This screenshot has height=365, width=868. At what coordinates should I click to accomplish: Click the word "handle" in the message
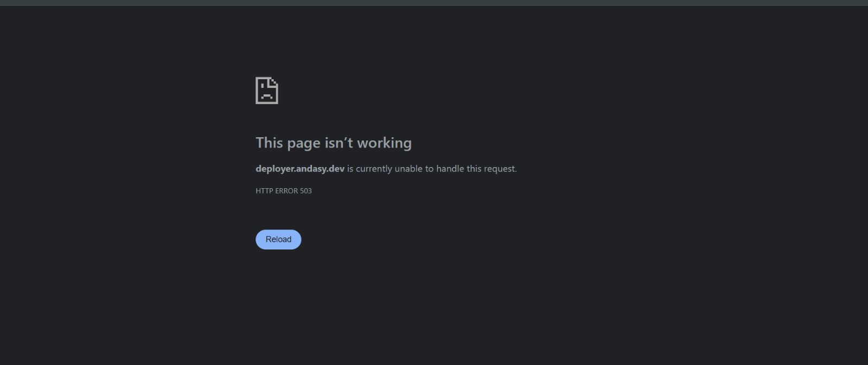click(450, 169)
